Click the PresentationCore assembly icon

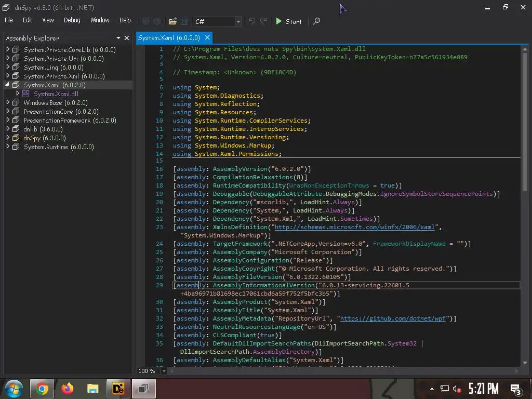pyautogui.click(x=16, y=111)
